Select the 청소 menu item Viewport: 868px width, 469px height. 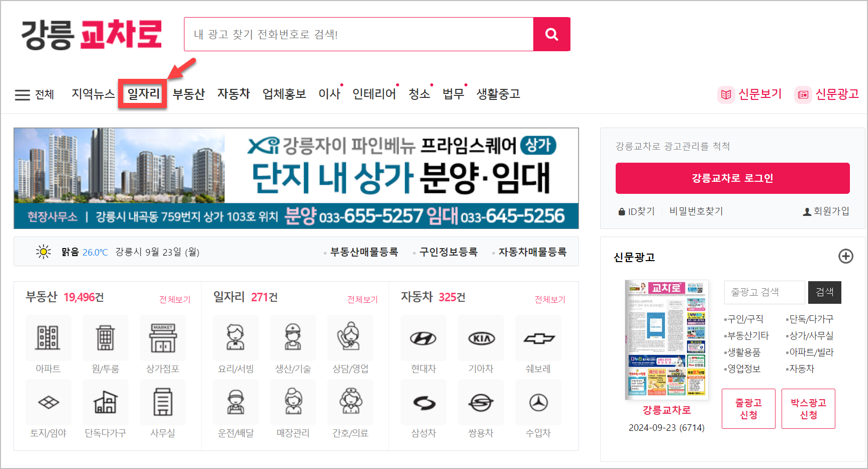coord(420,94)
